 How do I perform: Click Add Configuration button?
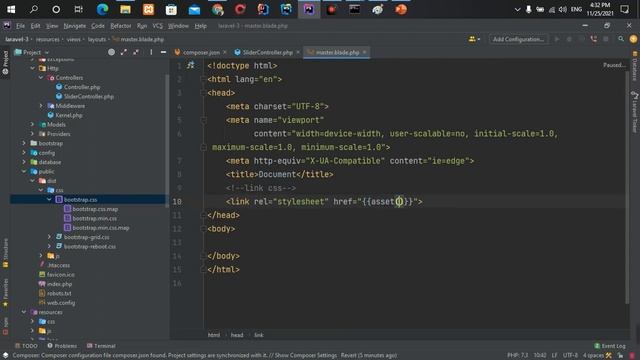click(x=518, y=39)
